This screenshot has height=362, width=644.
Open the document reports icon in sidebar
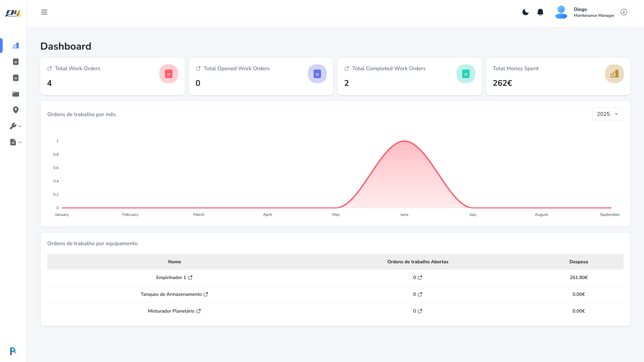pos(13,142)
